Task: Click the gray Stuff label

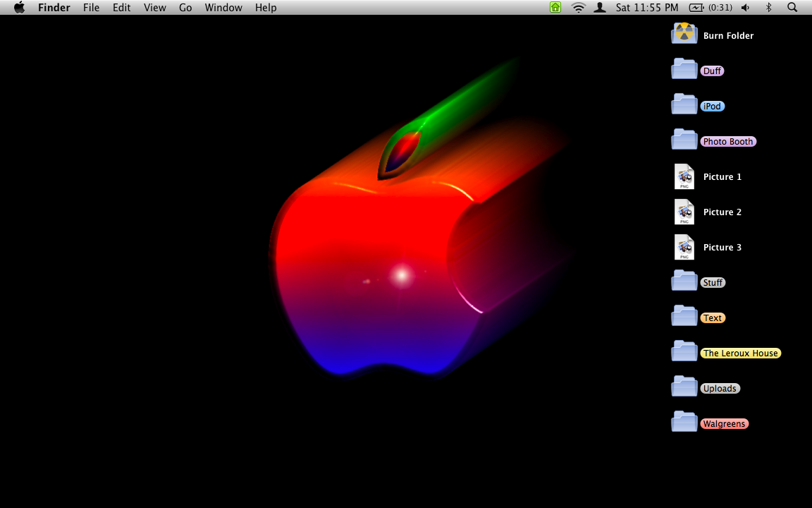Action: [713, 282]
